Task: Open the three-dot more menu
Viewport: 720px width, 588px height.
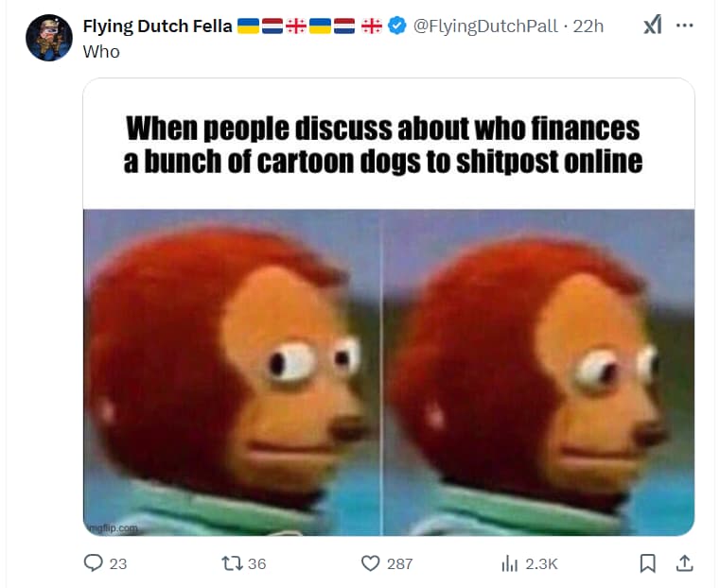Action: (x=685, y=26)
